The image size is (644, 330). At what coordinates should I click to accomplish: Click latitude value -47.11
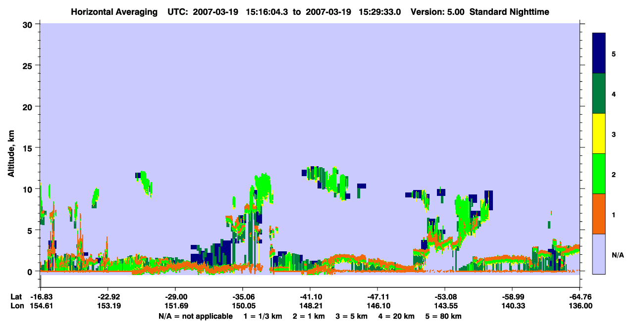point(377,297)
